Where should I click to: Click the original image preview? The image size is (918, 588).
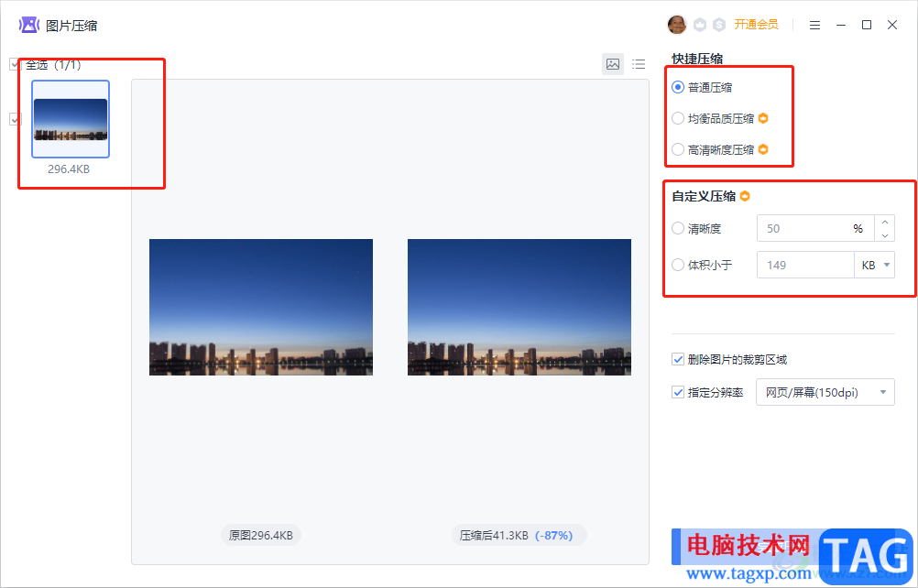tap(261, 307)
